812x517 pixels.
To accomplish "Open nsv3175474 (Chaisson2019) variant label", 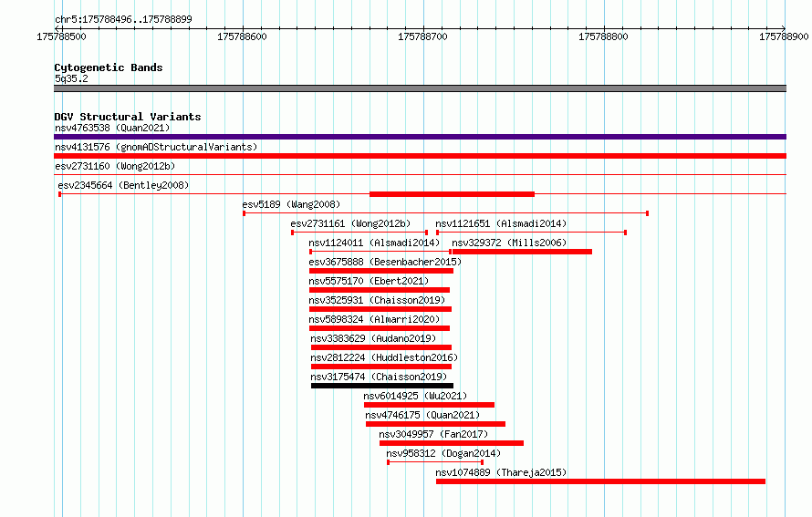I will point(379,377).
